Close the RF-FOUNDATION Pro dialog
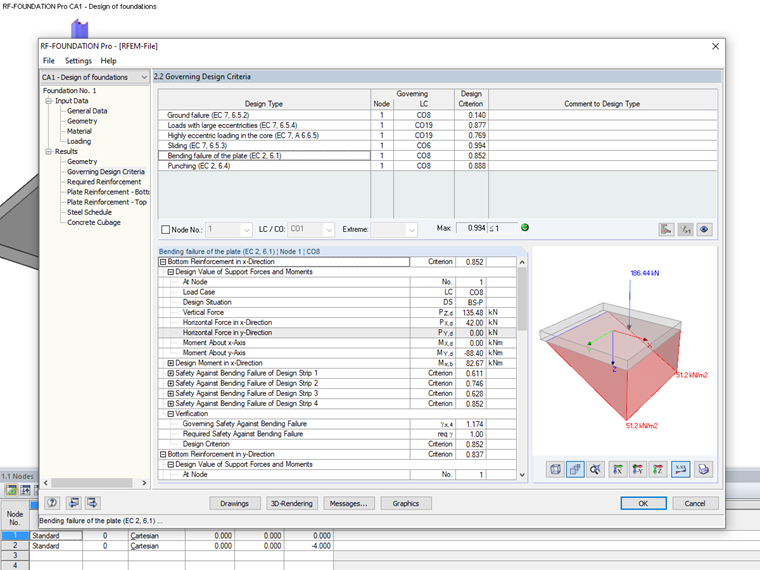Screen dimensions: 760x570 click(x=715, y=46)
